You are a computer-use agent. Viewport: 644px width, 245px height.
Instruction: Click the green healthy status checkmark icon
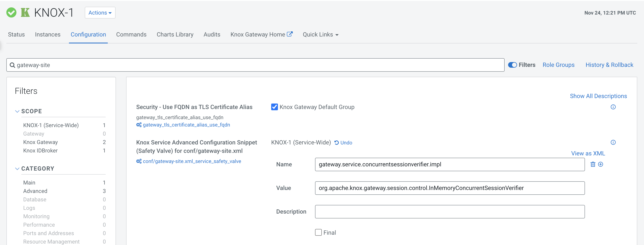point(11,12)
